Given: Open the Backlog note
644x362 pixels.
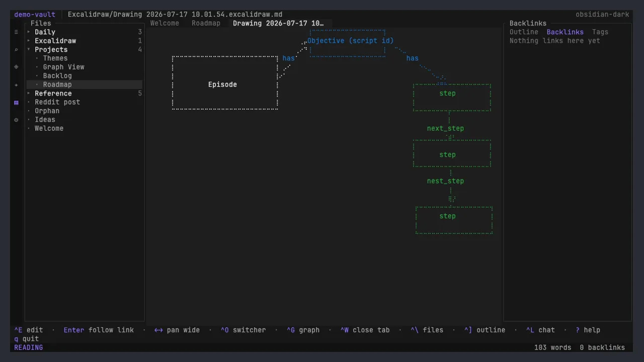Looking at the screenshot, I should tap(57, 76).
